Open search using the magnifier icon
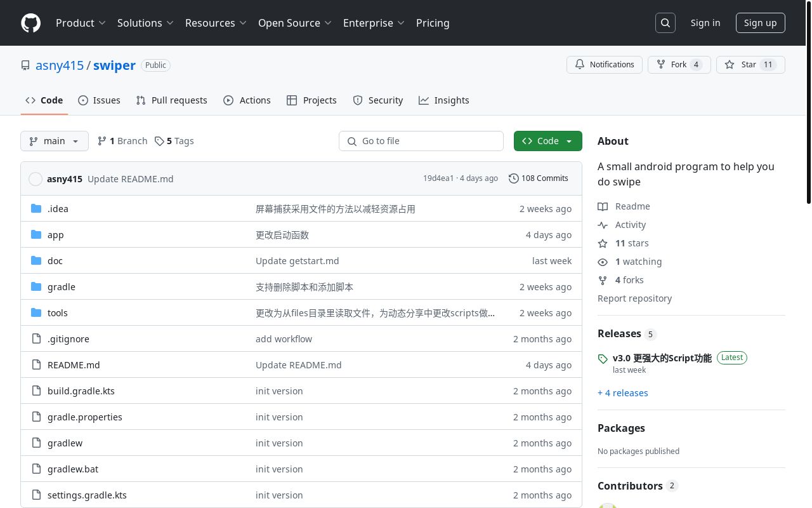The image size is (812, 508). tap(665, 22)
